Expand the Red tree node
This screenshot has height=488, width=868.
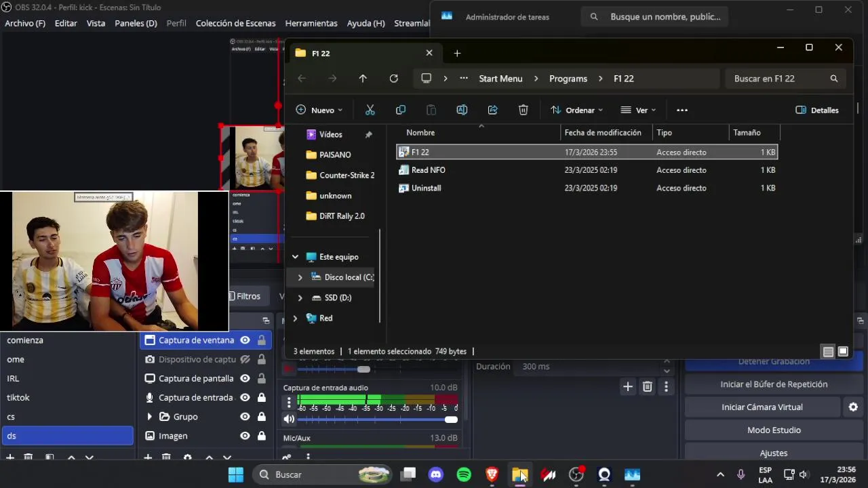pos(295,318)
